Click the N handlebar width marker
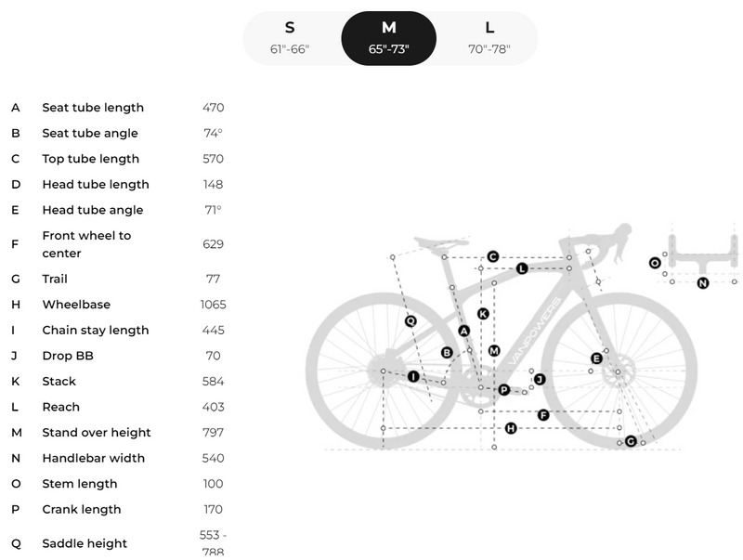The width and height of the screenshot is (743, 560). click(703, 283)
